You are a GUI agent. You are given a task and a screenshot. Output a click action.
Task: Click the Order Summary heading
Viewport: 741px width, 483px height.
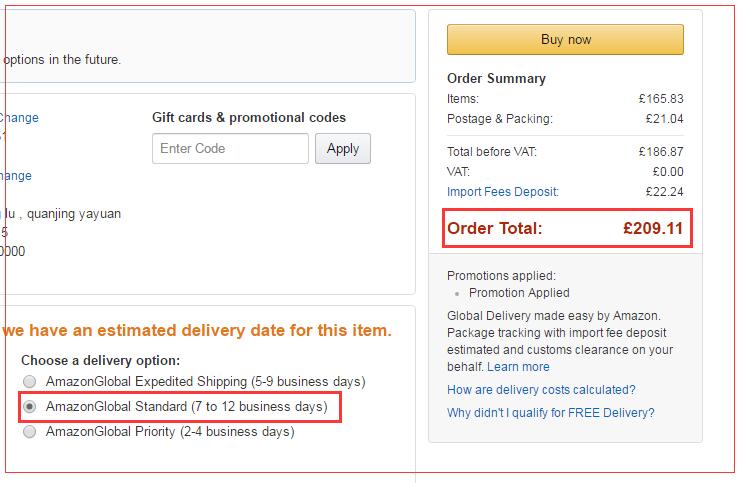(496, 78)
